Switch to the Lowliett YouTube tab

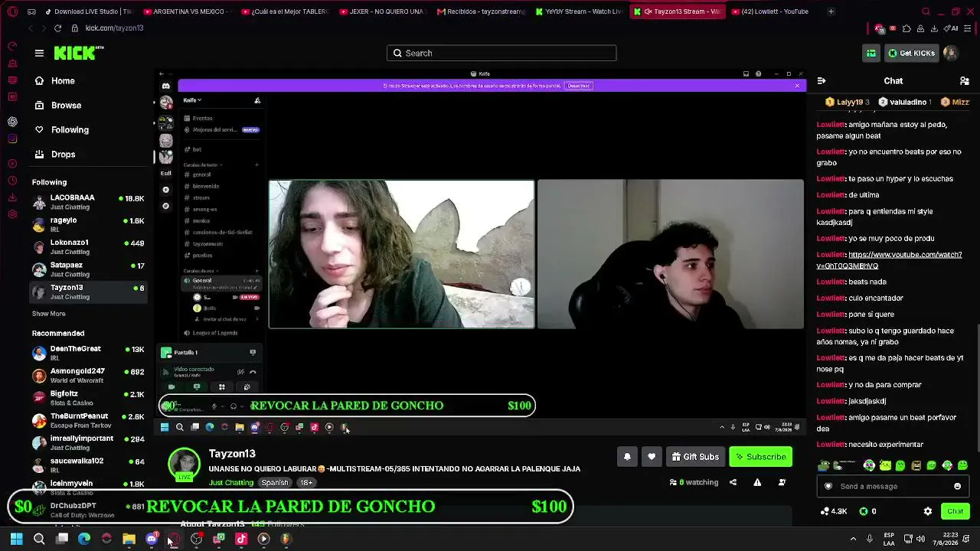coord(773,11)
